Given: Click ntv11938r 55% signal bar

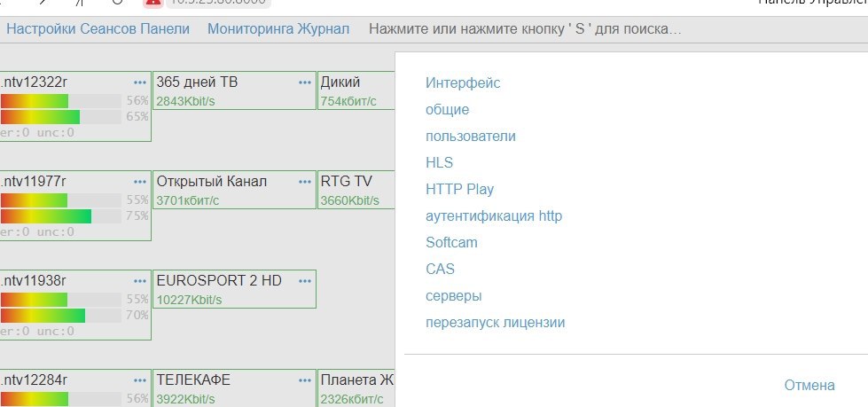Looking at the screenshot, I should (61, 299).
